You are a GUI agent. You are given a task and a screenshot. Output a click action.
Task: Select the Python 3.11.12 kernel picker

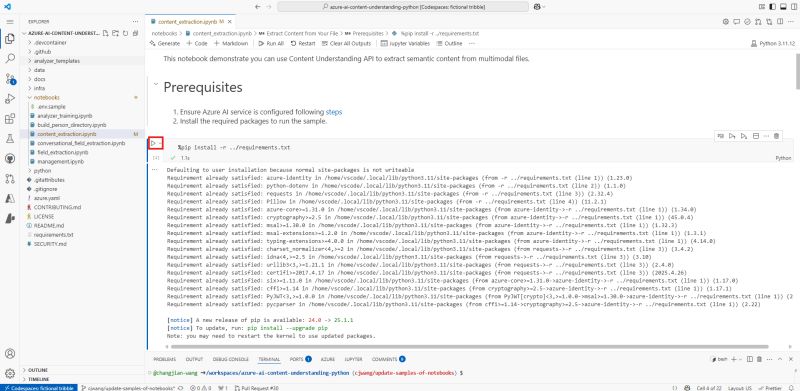coord(773,44)
